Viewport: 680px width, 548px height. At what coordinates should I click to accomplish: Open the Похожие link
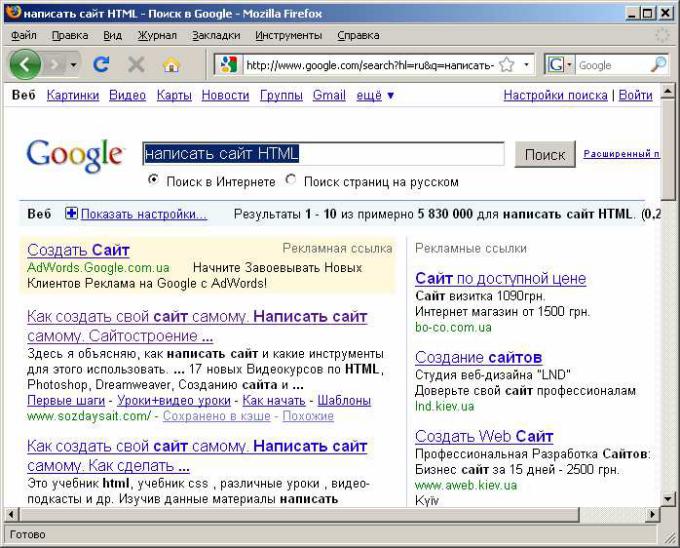pyautogui.click(x=308, y=416)
